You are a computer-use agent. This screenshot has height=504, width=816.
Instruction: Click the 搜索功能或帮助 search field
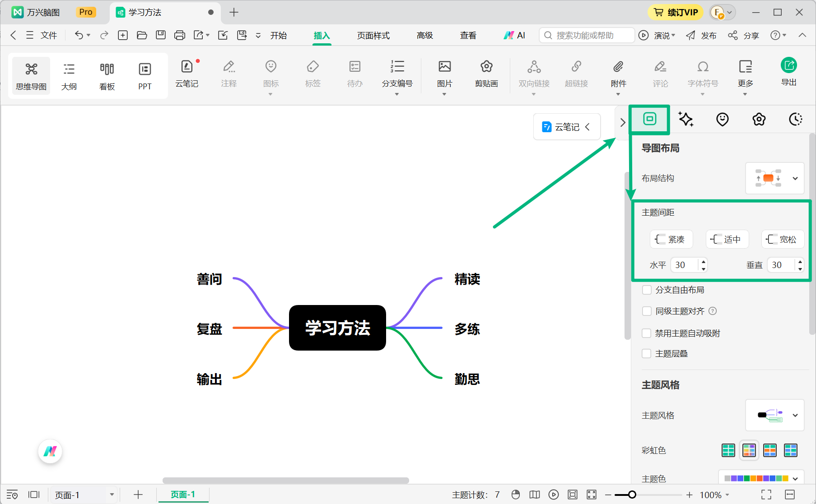pos(587,35)
